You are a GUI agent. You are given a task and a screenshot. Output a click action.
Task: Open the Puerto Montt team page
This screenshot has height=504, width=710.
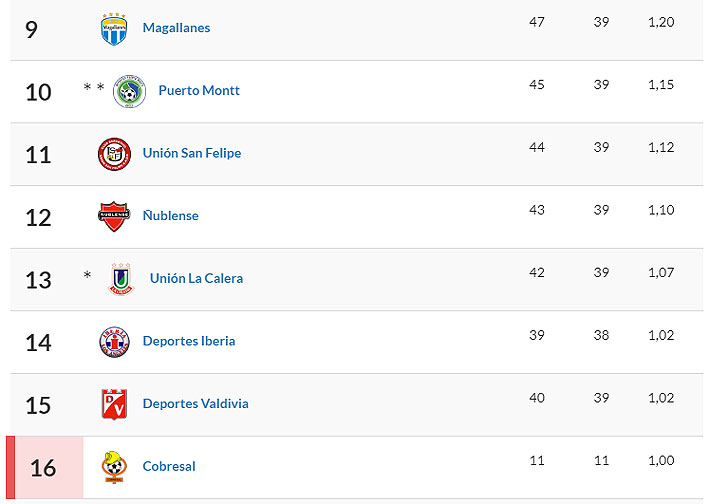click(x=199, y=91)
